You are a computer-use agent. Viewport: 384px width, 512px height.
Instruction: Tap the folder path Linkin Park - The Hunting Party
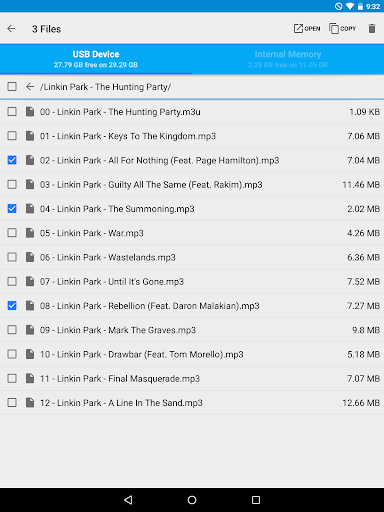click(x=105, y=87)
